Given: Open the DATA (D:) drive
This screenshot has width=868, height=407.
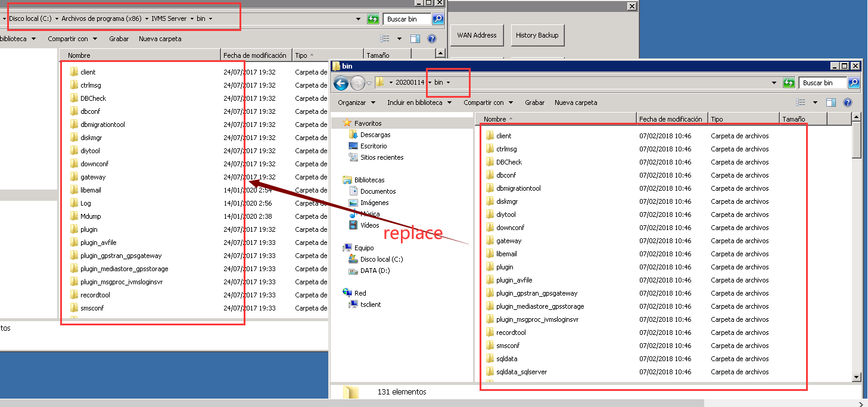Looking at the screenshot, I should pyautogui.click(x=375, y=271).
